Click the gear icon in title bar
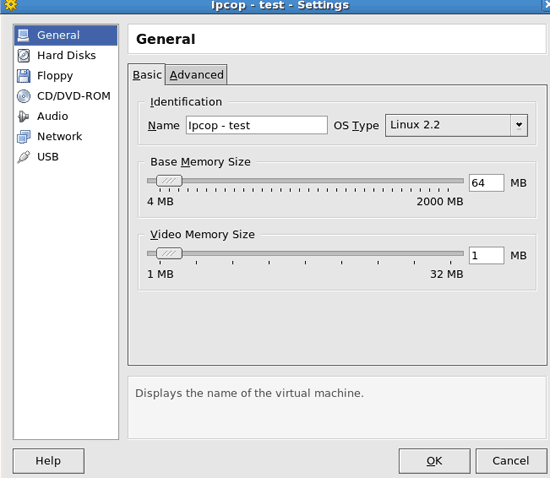 11,5
